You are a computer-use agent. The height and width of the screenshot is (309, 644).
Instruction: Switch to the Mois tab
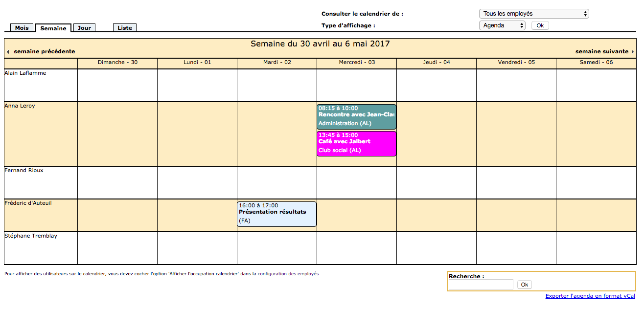22,28
